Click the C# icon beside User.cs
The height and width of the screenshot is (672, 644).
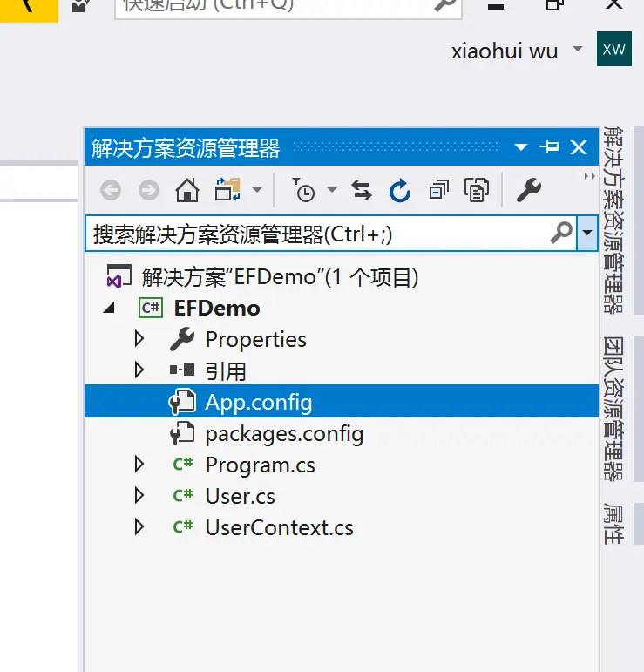(183, 496)
